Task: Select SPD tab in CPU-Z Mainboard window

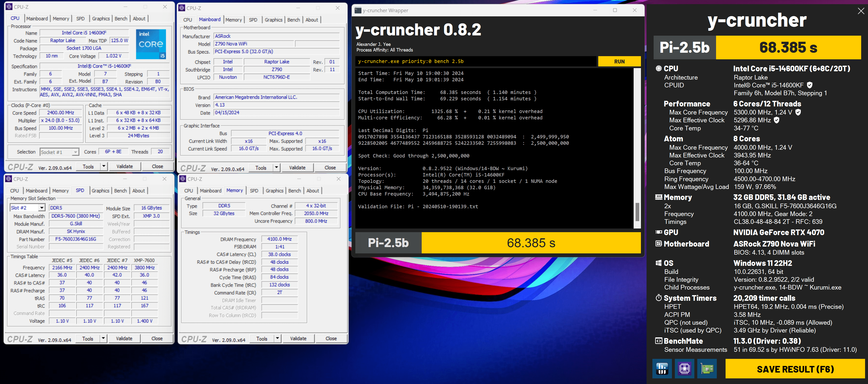Action: (x=253, y=20)
